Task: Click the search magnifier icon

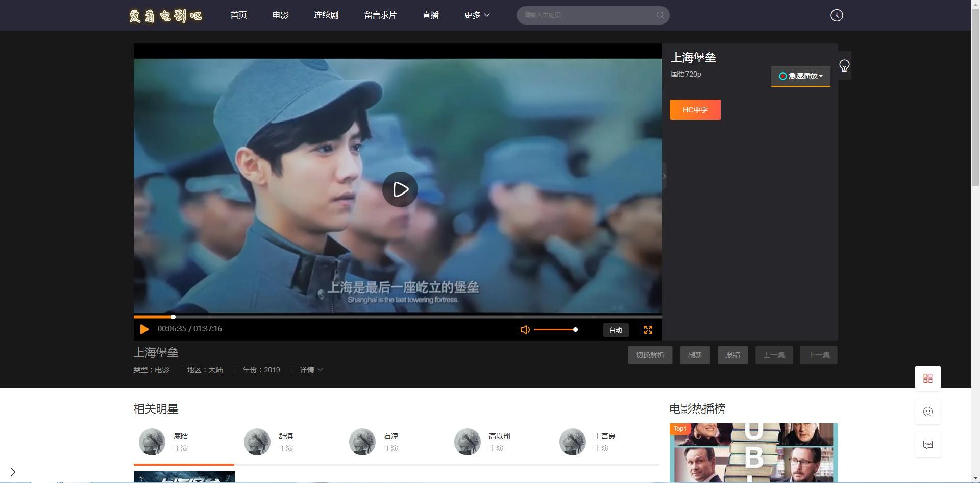Action: pos(660,15)
